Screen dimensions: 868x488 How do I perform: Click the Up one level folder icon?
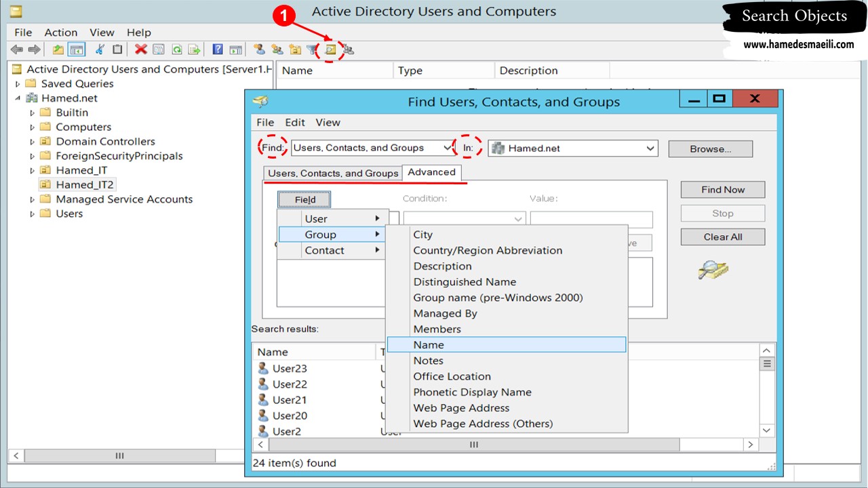(x=58, y=49)
